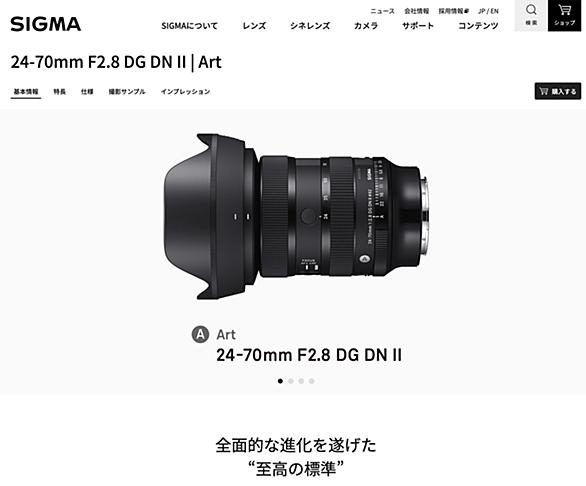Select the first carousel dot
Image resolution: width=586 pixels, height=486 pixels.
(280, 381)
